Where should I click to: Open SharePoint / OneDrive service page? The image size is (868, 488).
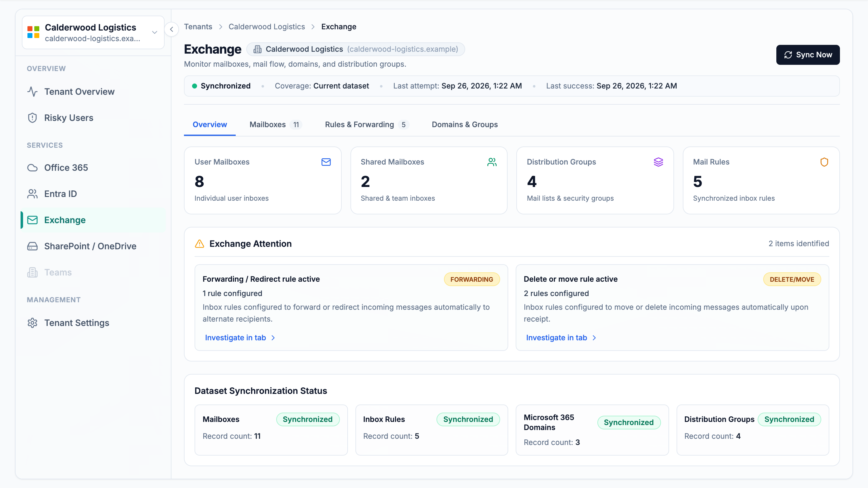[93, 246]
